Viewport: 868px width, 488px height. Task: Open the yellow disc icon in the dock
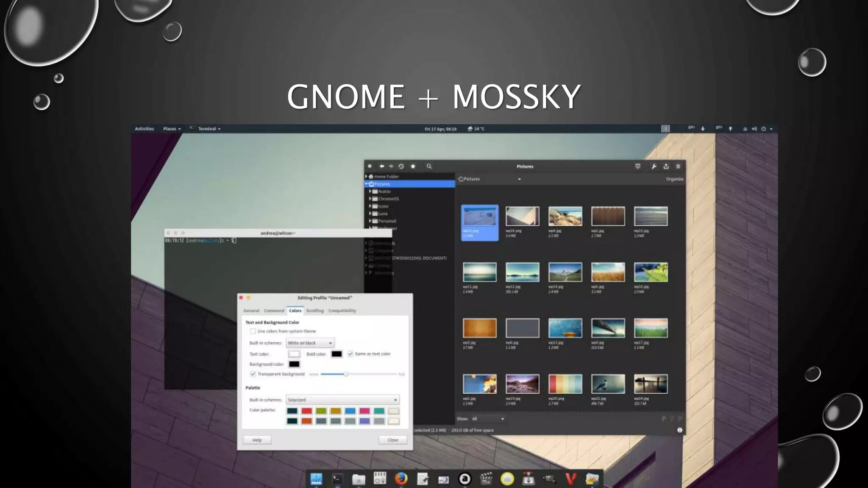[507, 479]
